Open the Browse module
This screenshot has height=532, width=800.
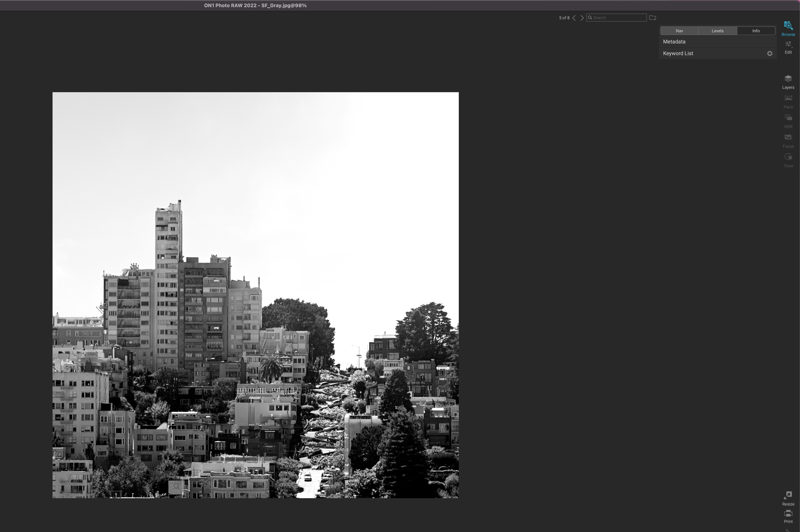[788, 28]
